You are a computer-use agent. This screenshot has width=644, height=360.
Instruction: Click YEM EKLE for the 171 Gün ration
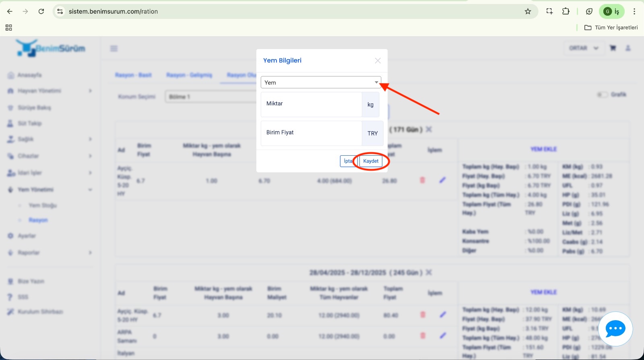point(543,149)
